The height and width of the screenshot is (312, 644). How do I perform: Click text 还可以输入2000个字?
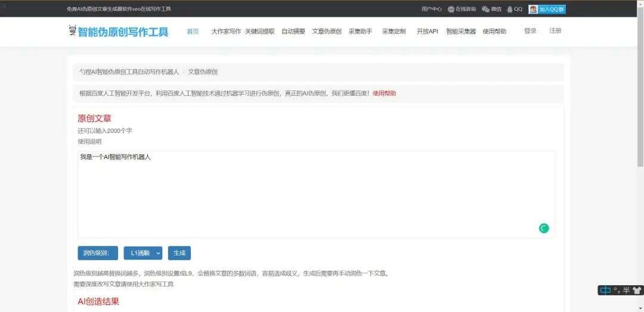click(x=105, y=131)
